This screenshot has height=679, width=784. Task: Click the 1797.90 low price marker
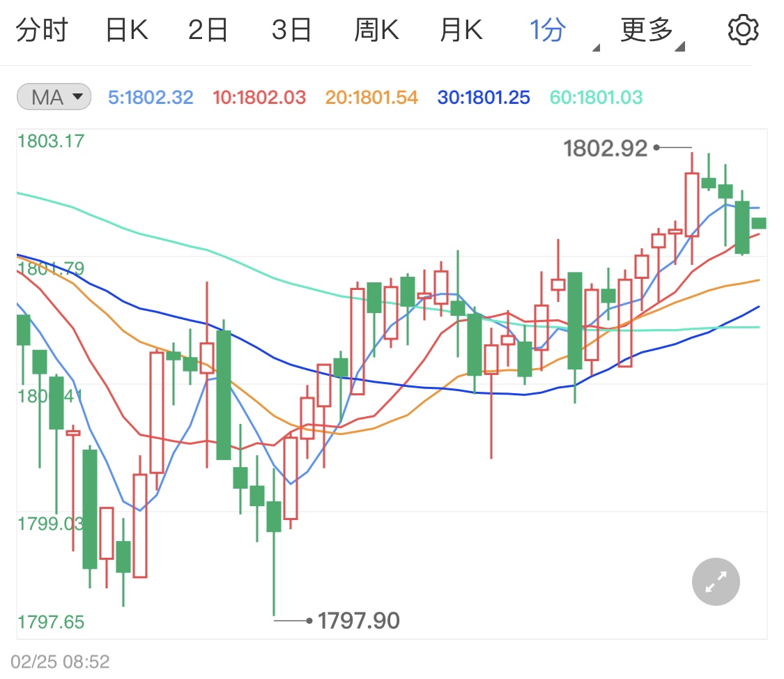click(358, 620)
